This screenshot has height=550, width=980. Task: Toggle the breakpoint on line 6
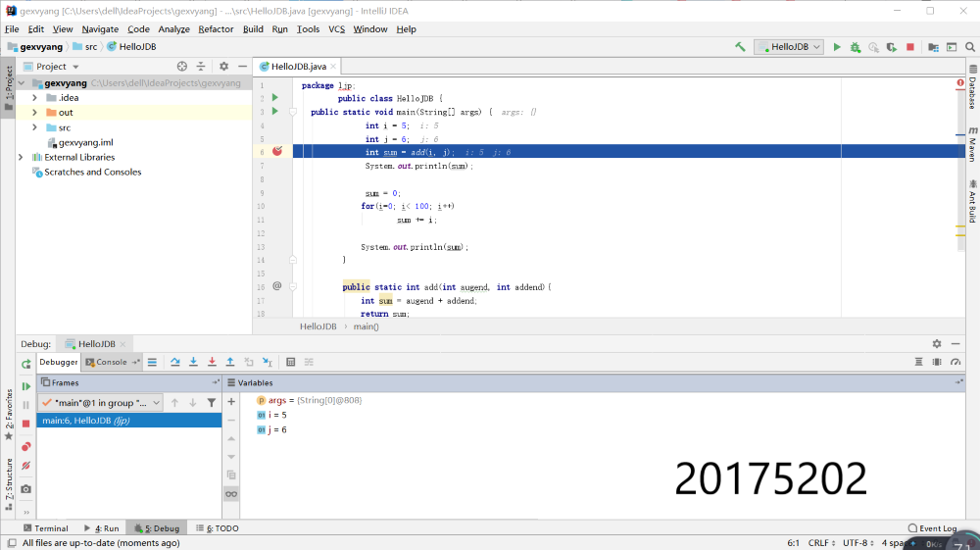[277, 151]
